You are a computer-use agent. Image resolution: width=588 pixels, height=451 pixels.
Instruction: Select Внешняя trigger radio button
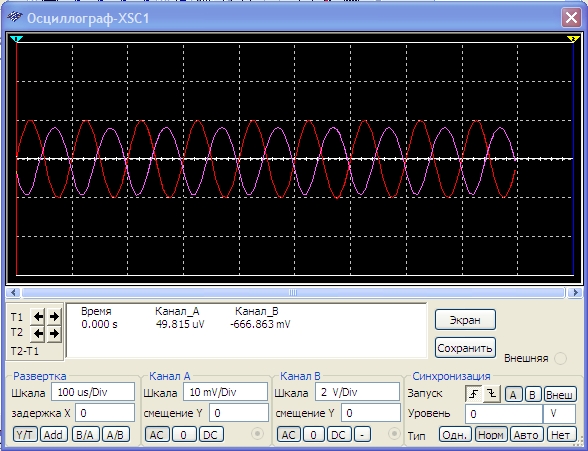coord(560,358)
